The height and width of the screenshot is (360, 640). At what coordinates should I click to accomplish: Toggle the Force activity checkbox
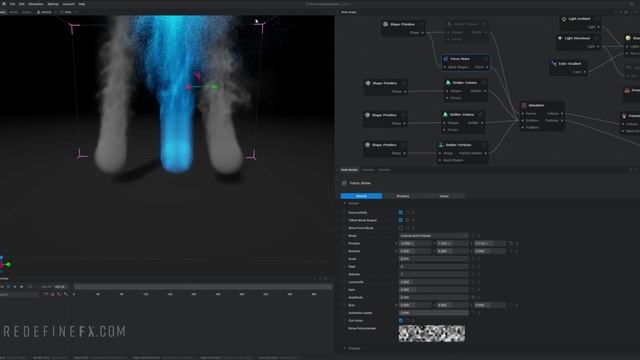click(400, 212)
